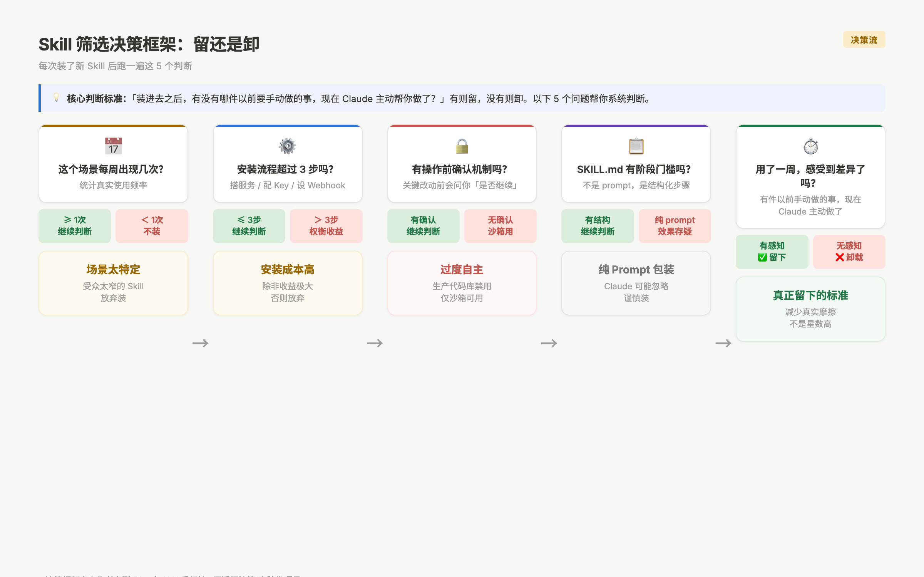Open the 场景太特定 outcome card
Screen dimensions: 924x577
tap(113, 283)
